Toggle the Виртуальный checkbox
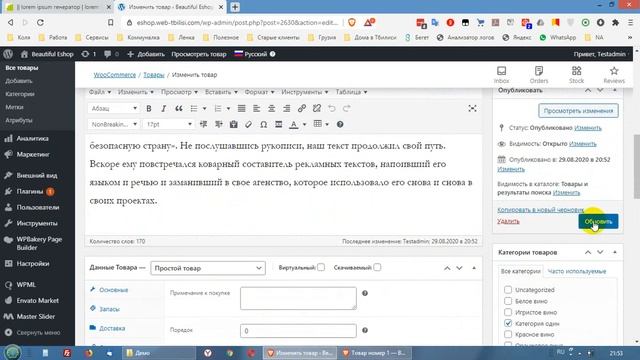Image resolution: width=640 pixels, height=360 pixels. click(321, 267)
